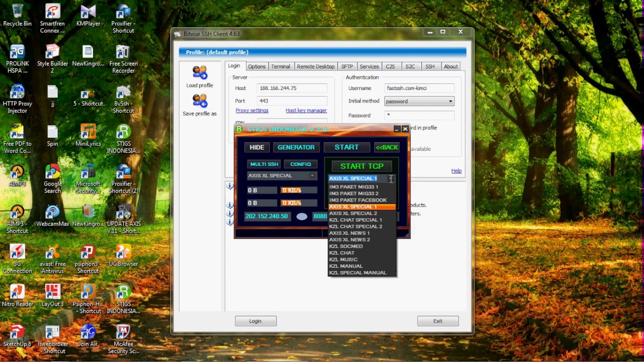Click the Exit button in Bitvise
The height and width of the screenshot is (362, 644).
click(x=438, y=321)
